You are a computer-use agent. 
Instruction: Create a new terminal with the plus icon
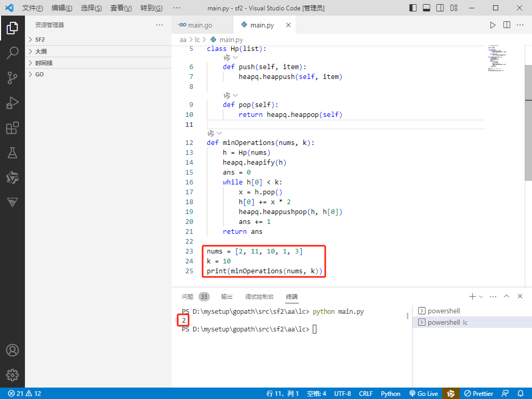[x=472, y=297]
